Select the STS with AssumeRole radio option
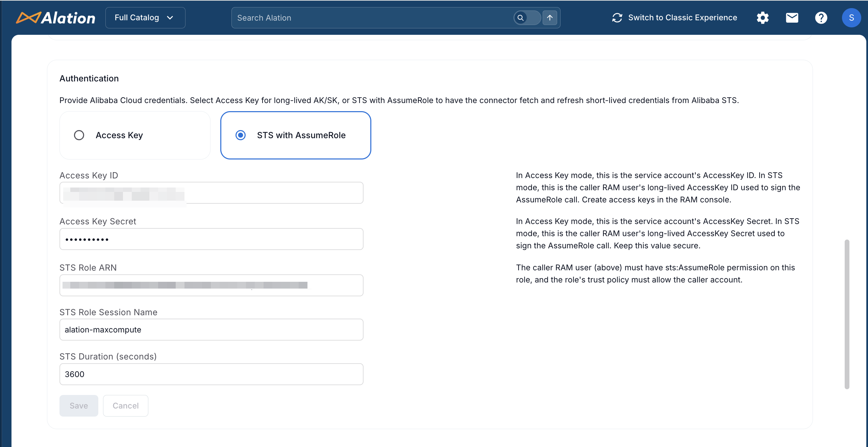Screen dimensions: 868x447 (x=296, y=135)
